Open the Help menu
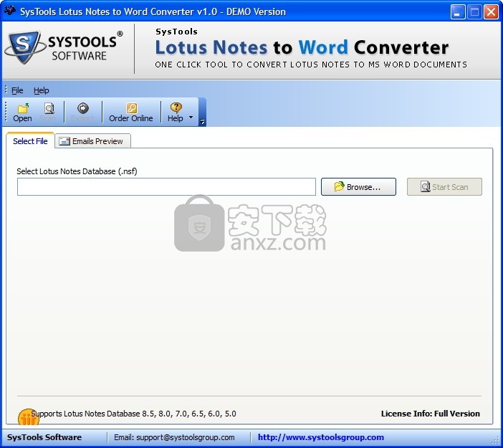 (42, 90)
